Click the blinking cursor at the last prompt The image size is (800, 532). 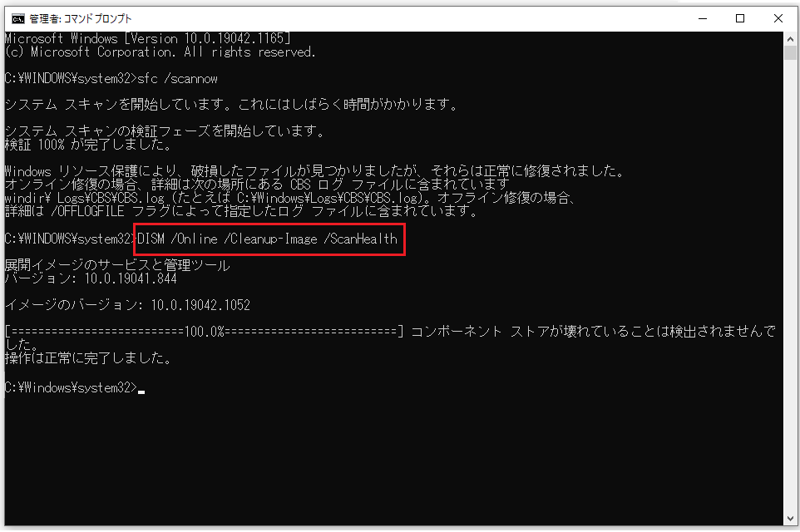pyautogui.click(x=141, y=389)
